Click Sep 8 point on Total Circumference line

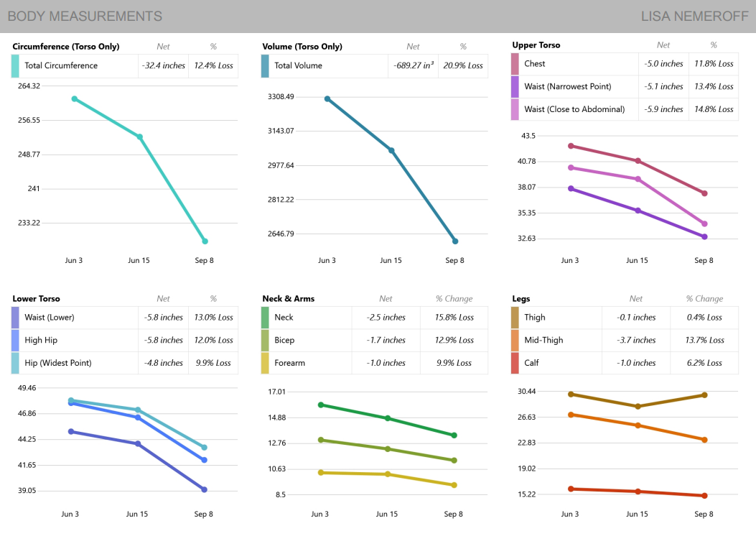pyautogui.click(x=205, y=241)
